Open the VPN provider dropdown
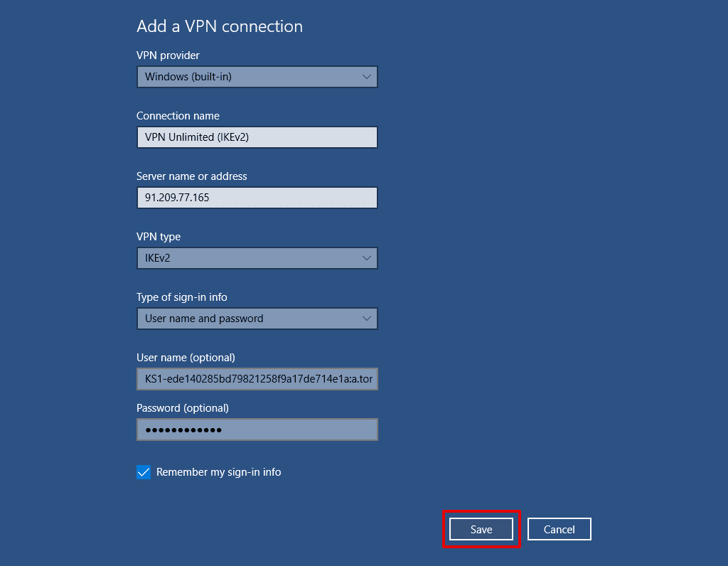728x566 pixels. pyautogui.click(x=257, y=76)
